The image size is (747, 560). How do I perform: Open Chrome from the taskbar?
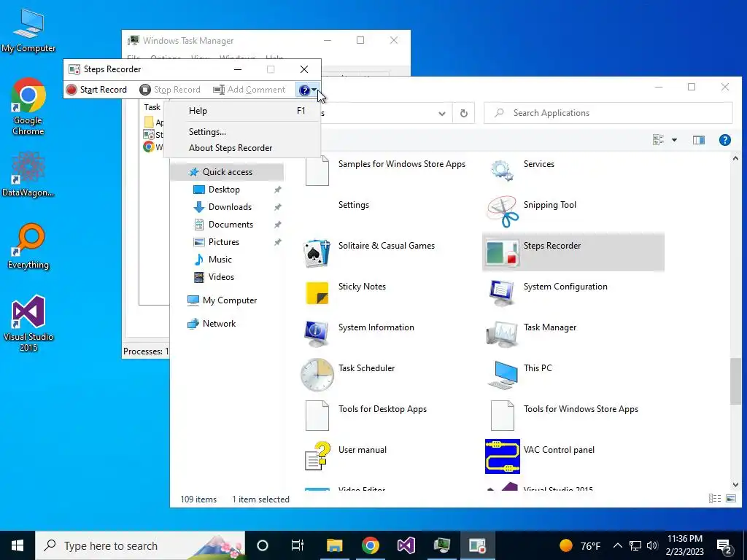coord(370,545)
